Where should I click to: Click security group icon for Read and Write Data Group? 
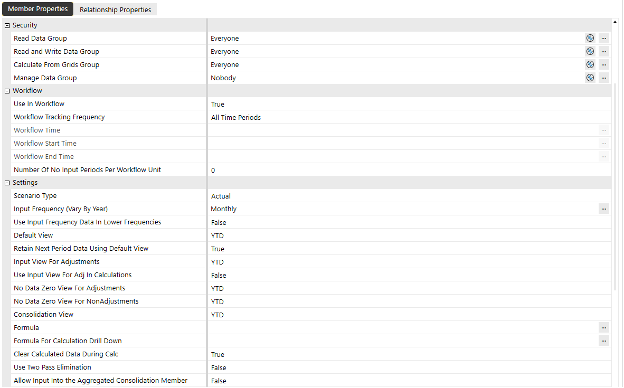[590, 51]
